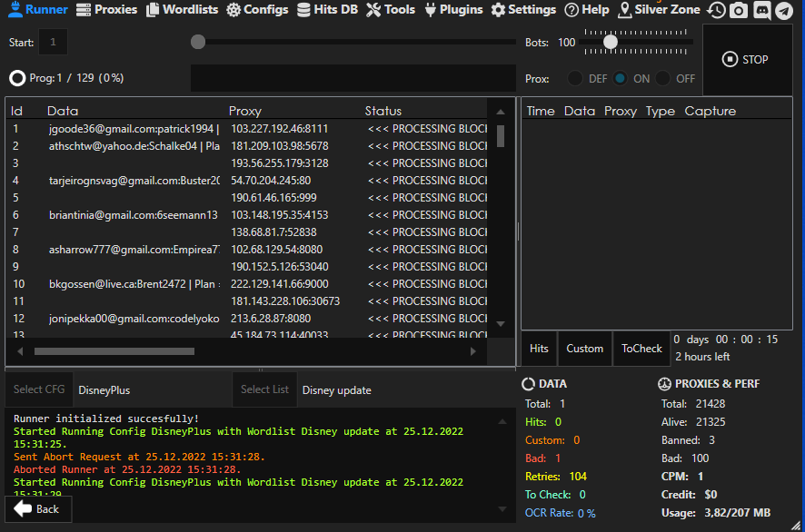Open the Discord icon link

click(761, 10)
